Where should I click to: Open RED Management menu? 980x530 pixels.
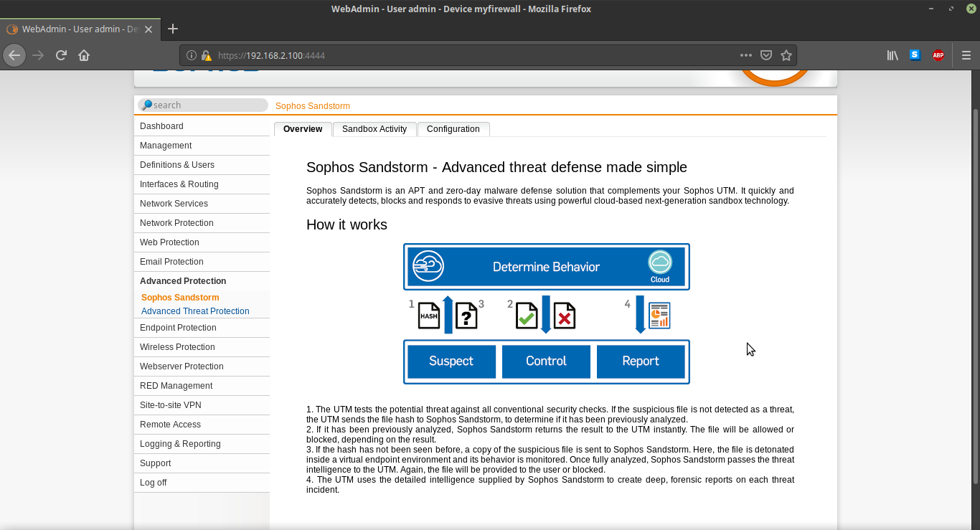click(202, 386)
